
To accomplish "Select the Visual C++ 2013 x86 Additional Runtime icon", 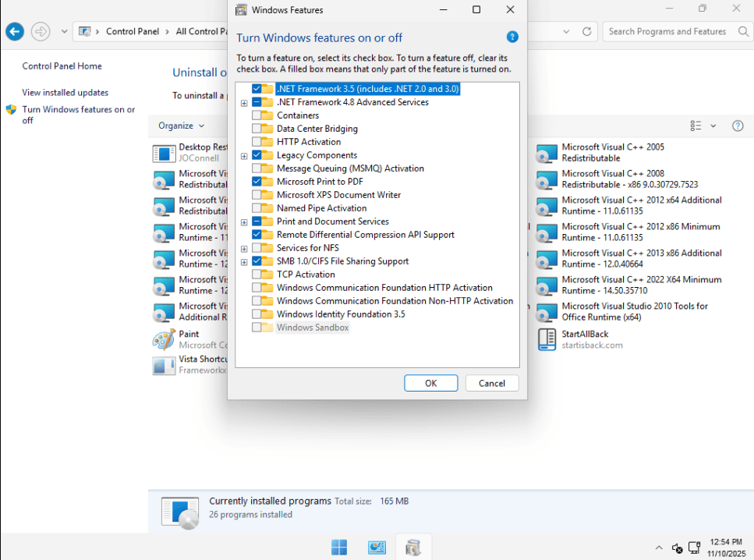I will tap(547, 260).
